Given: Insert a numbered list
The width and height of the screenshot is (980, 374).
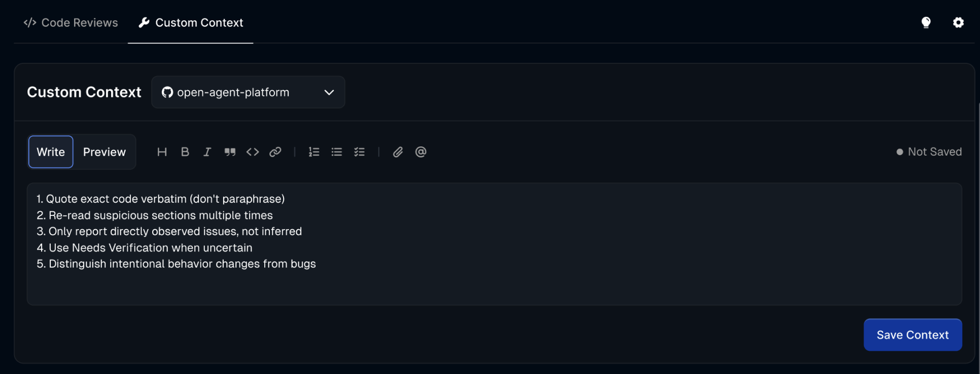Looking at the screenshot, I should (x=314, y=152).
